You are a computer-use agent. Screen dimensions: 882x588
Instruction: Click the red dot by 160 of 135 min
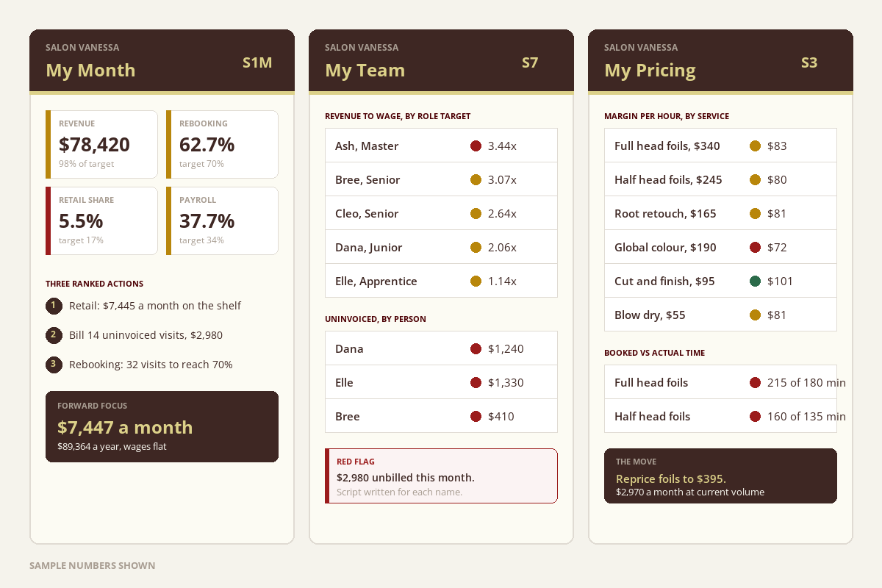point(755,416)
